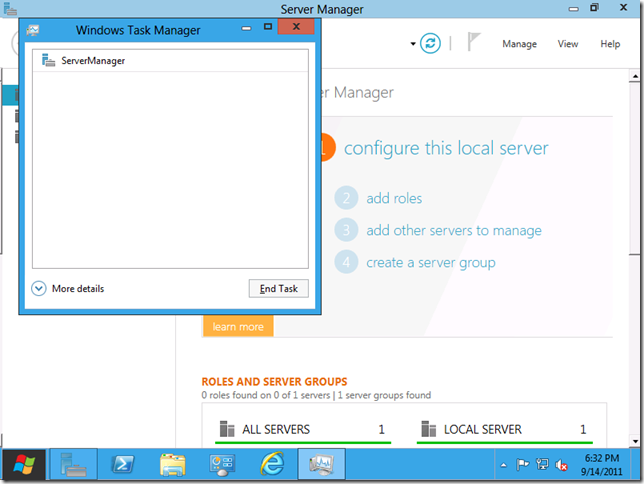Open the Help menu

tap(610, 44)
